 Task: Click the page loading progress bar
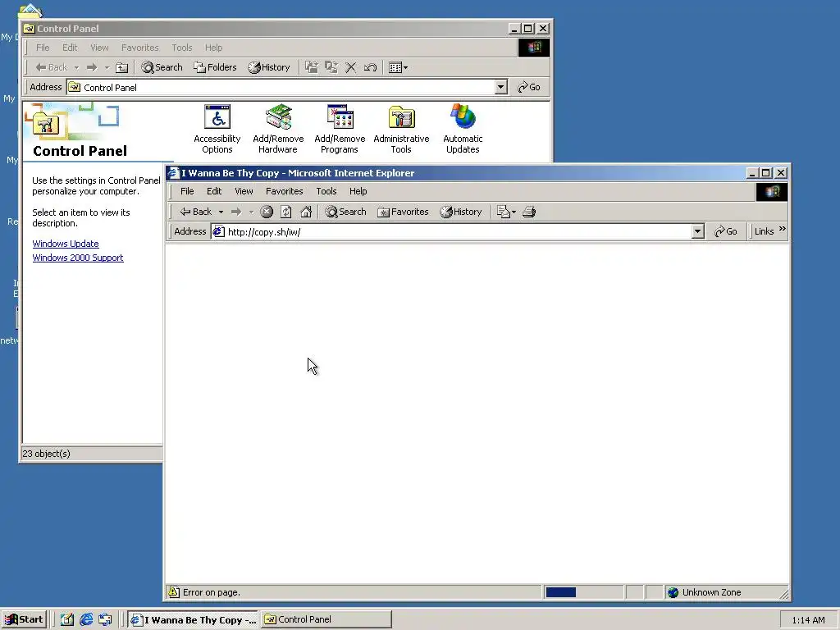[x=583, y=592]
